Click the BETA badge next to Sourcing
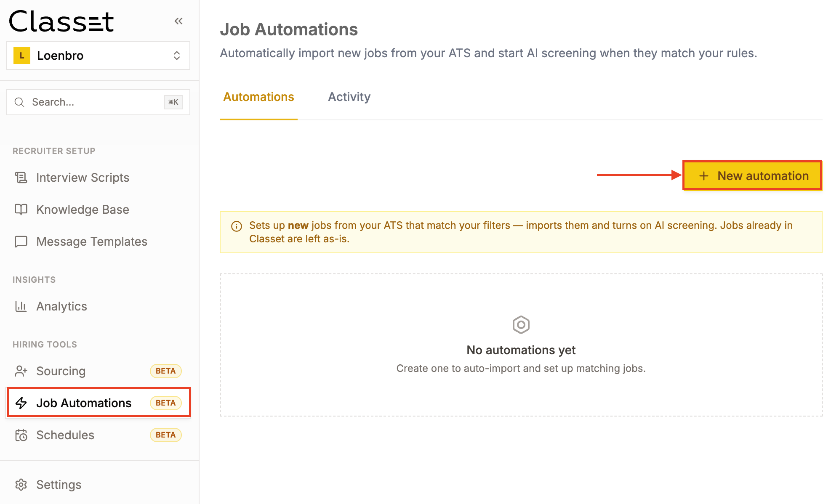 pos(166,371)
